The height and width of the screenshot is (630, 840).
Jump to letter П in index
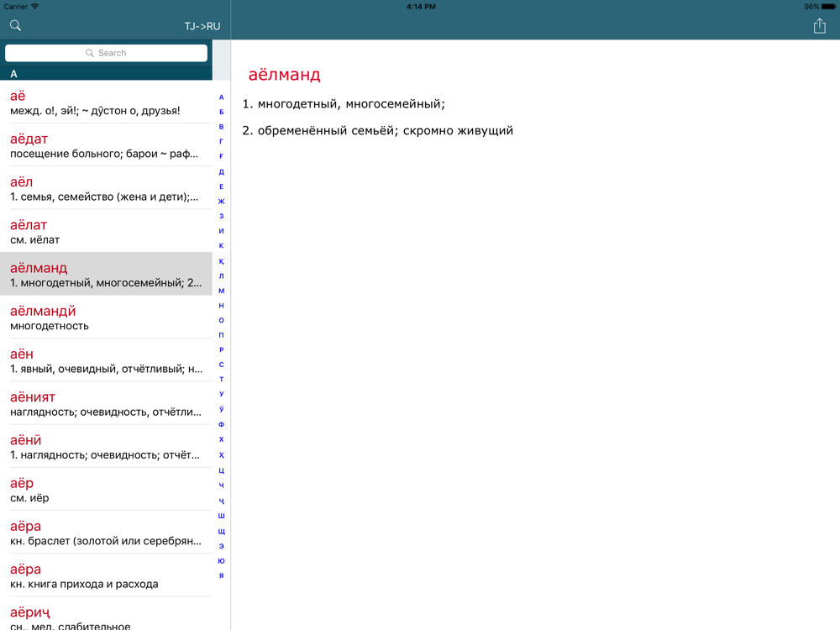click(221, 335)
